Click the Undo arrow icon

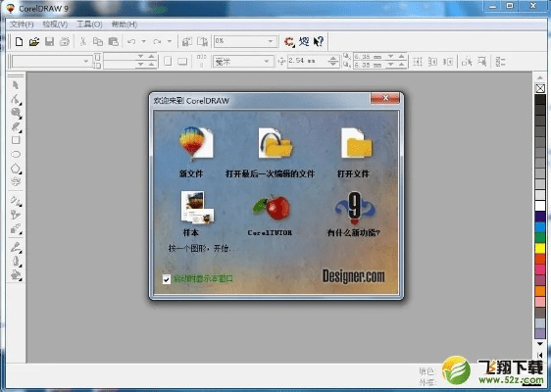coord(131,42)
